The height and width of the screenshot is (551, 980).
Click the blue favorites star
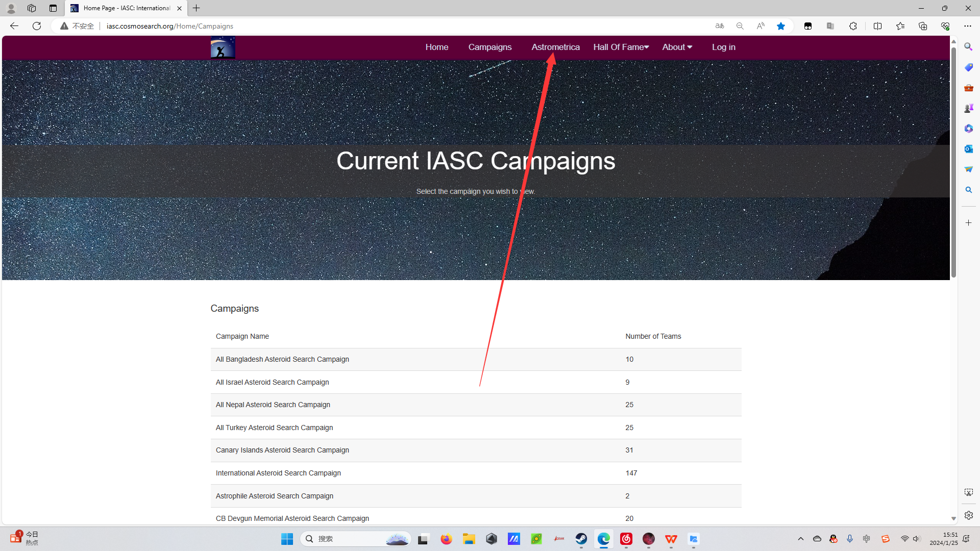coord(781,26)
